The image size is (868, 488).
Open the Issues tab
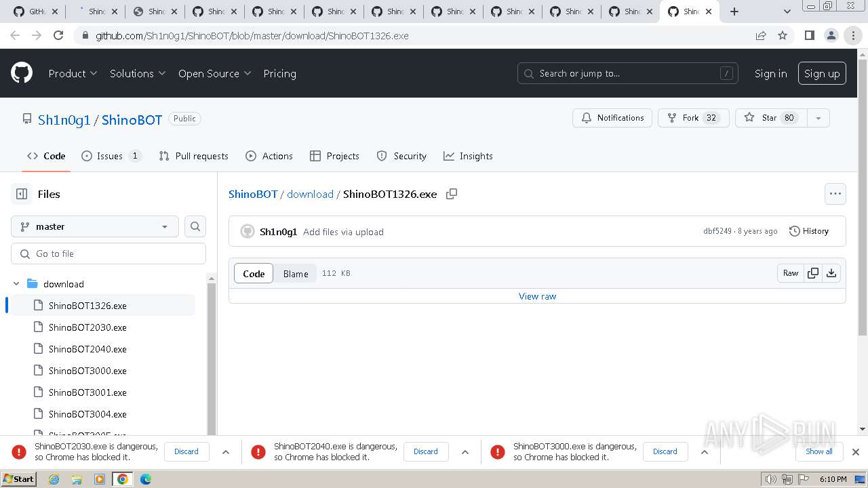(x=111, y=156)
